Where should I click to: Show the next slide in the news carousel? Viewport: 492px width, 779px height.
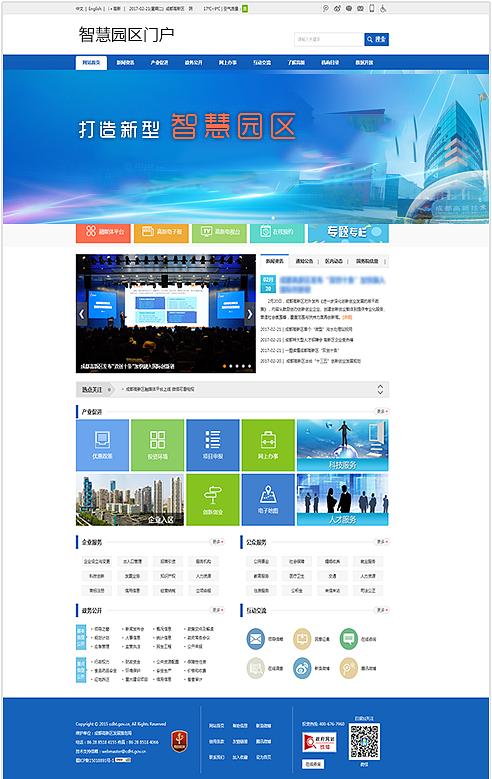click(250, 314)
